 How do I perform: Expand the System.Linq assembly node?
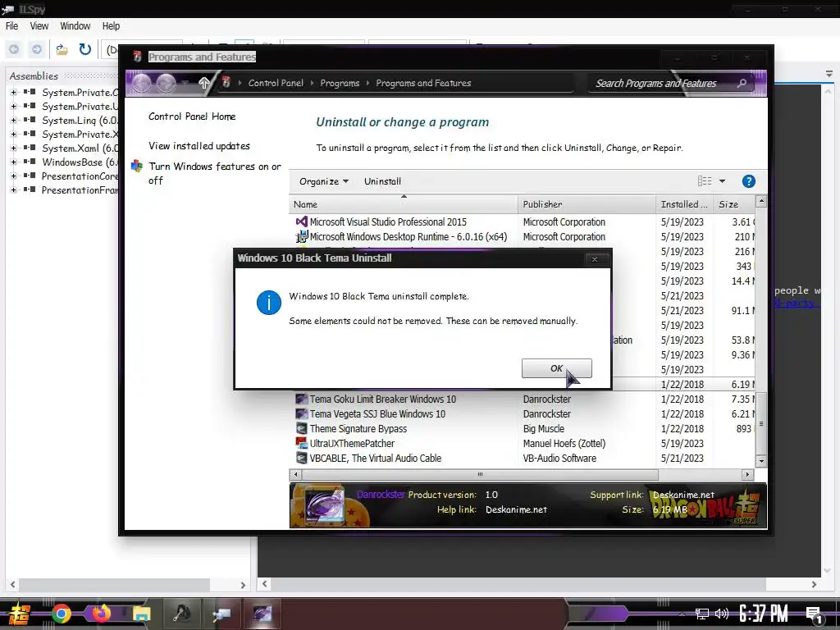(13, 120)
